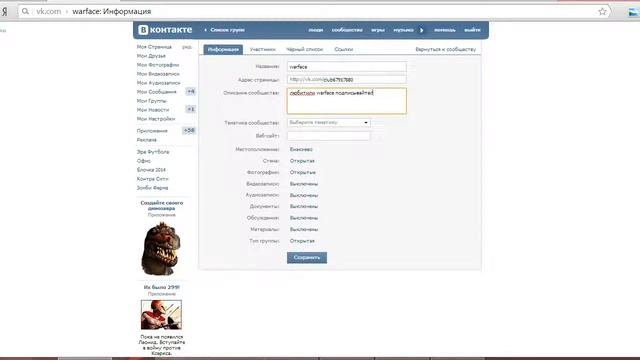This screenshot has width=640, height=360.
Task: Click the empty Веб-сайт input field
Action: click(329, 136)
